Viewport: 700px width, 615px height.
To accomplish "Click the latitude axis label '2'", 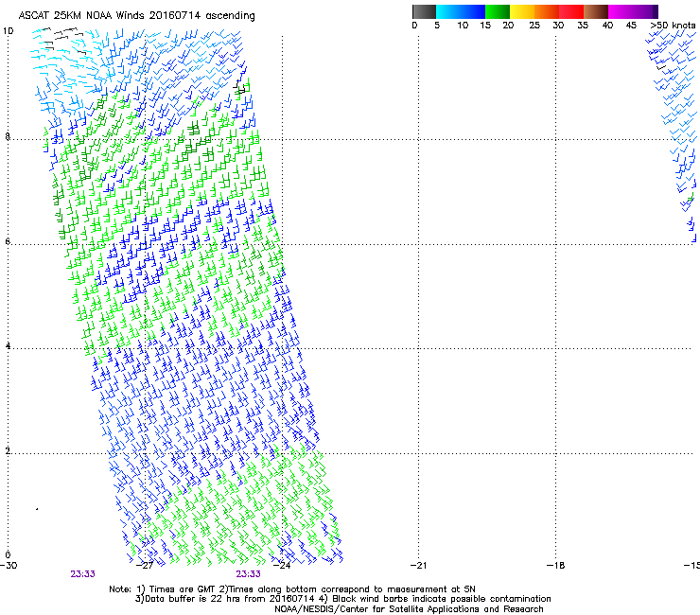I will coord(8,451).
